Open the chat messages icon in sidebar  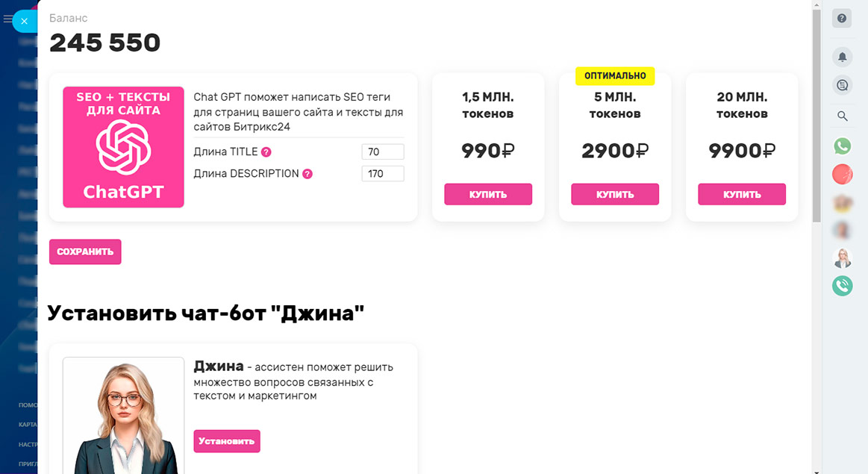point(842,85)
